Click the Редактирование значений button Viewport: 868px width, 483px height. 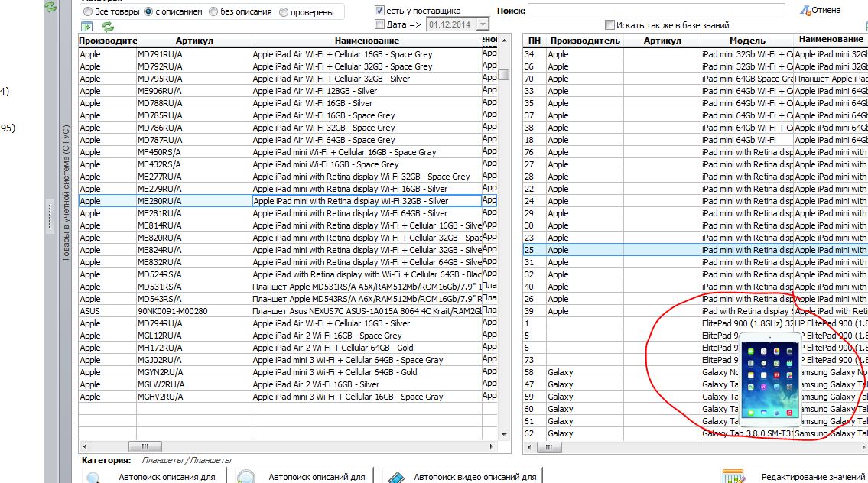click(795, 476)
